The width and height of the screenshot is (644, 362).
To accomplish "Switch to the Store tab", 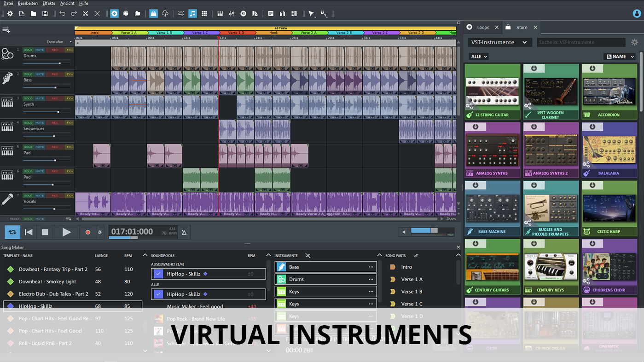I will pos(522,28).
